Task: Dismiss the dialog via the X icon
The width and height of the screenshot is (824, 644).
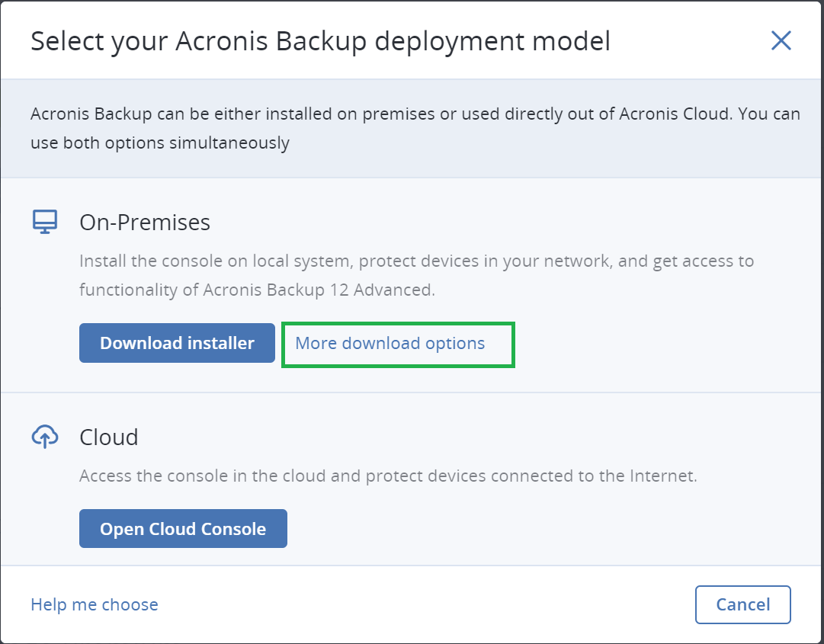Action: tap(781, 41)
